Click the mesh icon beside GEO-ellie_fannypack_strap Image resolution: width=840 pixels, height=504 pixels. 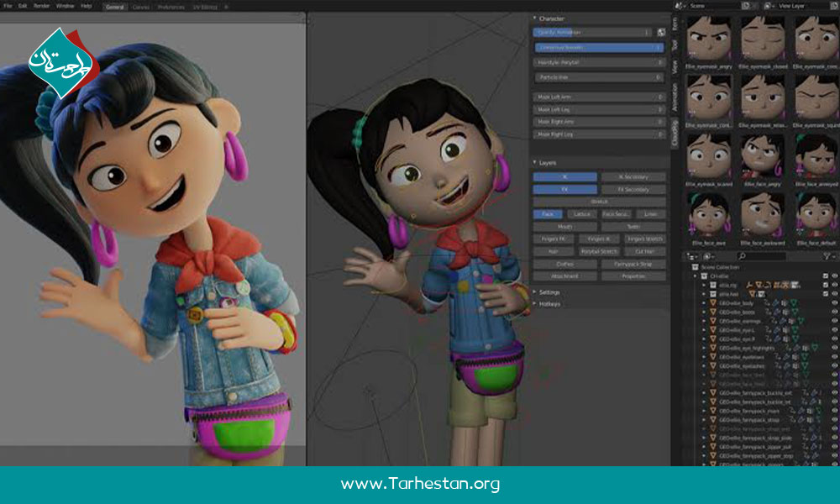coord(713,420)
